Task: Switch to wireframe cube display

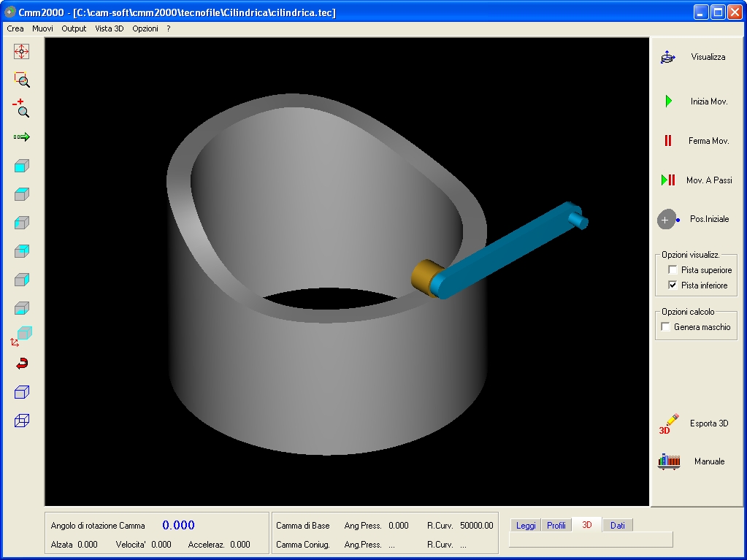Action: coord(21,421)
